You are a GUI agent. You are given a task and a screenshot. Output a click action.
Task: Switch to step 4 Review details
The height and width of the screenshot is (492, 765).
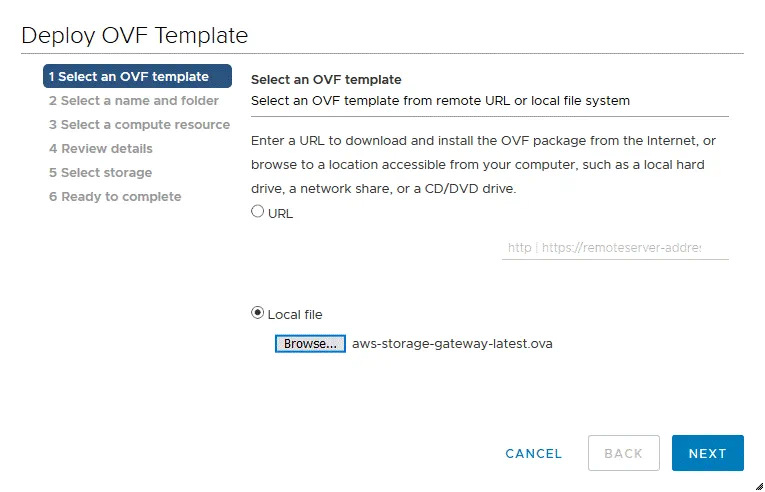coord(100,149)
